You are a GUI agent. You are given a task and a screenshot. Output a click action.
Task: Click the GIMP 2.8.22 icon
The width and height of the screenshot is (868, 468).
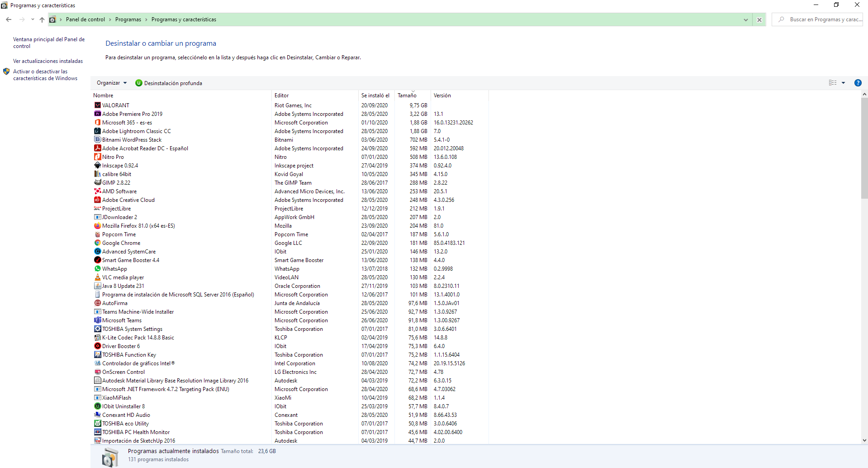97,182
